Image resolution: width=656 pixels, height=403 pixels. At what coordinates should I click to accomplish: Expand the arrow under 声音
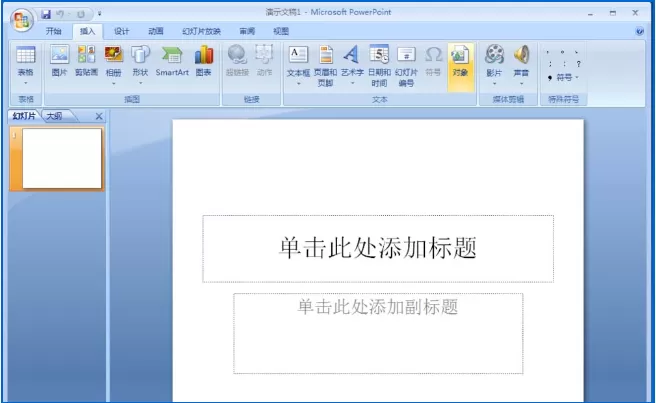[521, 83]
